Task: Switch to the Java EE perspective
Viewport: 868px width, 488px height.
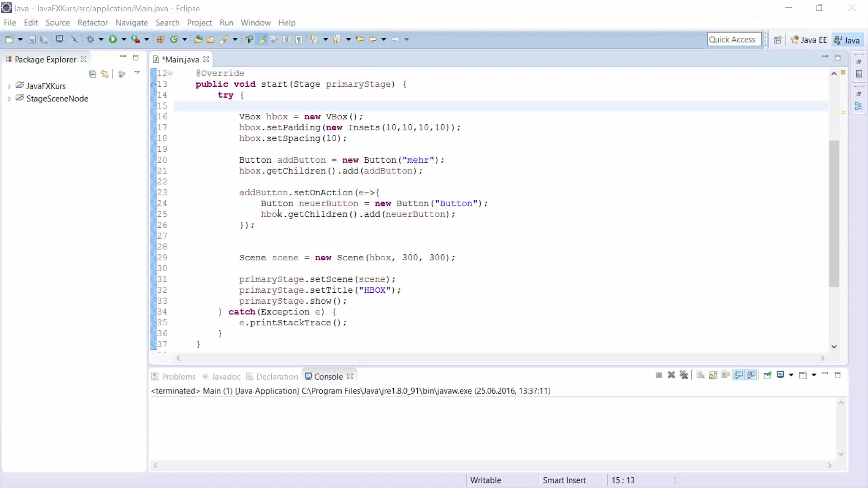Action: (x=809, y=40)
